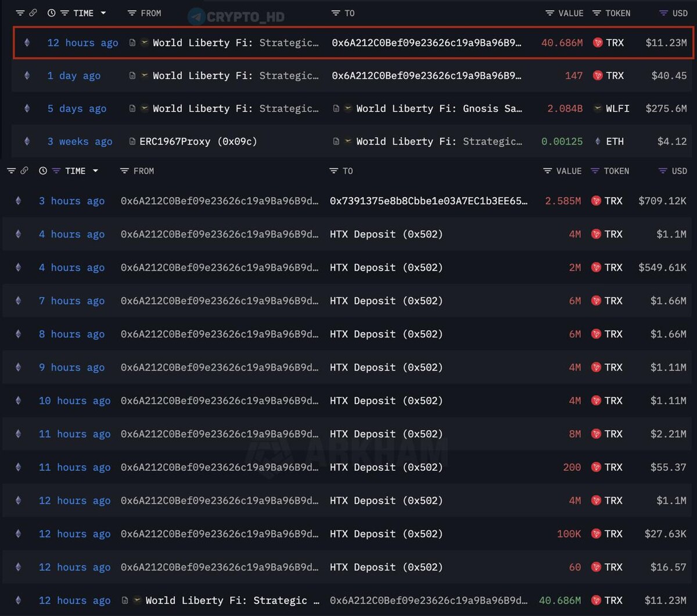The image size is (697, 616).
Task: Click the Ethereum chain icon in the 1 day ago row
Action: coord(27,75)
